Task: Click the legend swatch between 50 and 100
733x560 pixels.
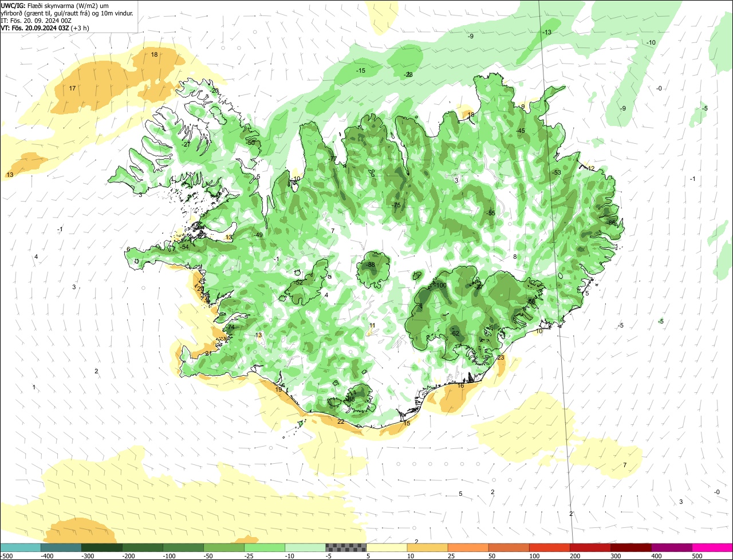Action: click(509, 547)
